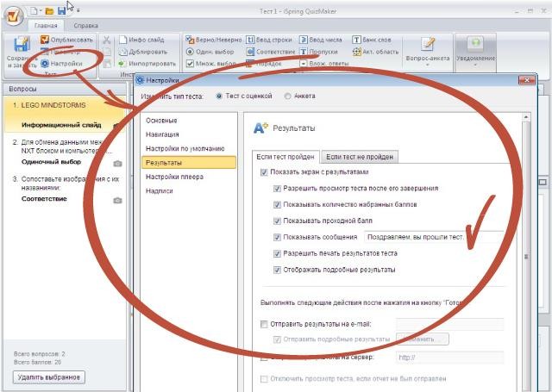552x392 pixels.
Task: Add an Инфо слайд
Action: point(141,40)
